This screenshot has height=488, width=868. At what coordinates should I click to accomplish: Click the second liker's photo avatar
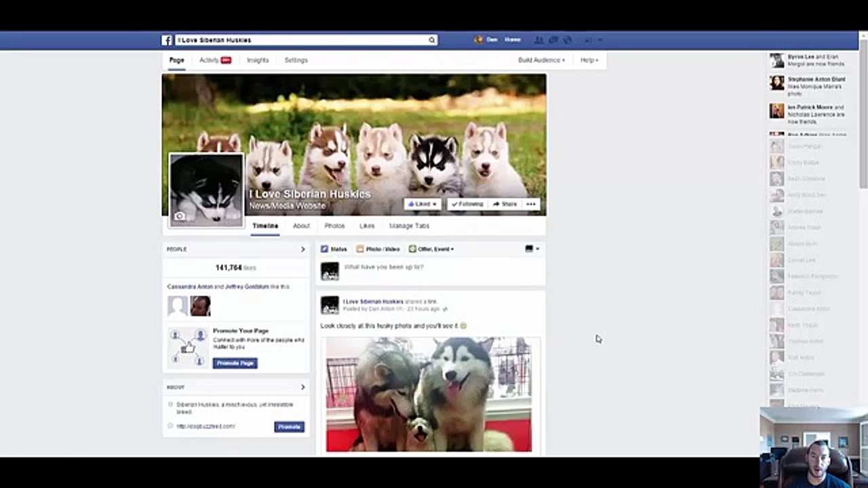click(200, 306)
